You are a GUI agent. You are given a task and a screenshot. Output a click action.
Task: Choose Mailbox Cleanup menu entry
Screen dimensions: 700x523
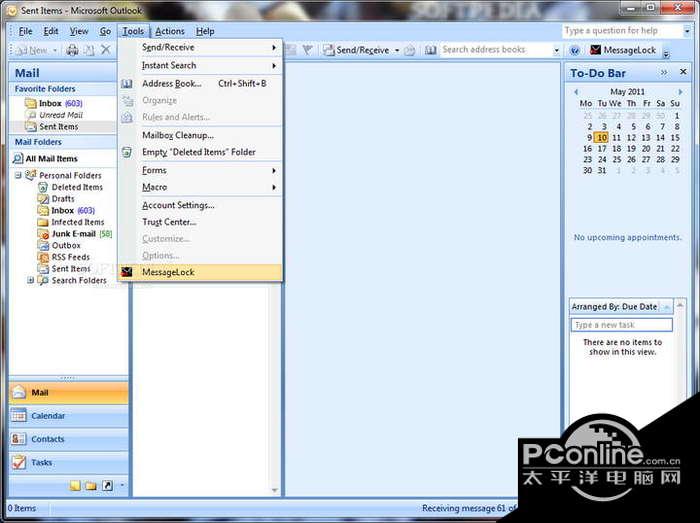pyautogui.click(x=200, y=135)
